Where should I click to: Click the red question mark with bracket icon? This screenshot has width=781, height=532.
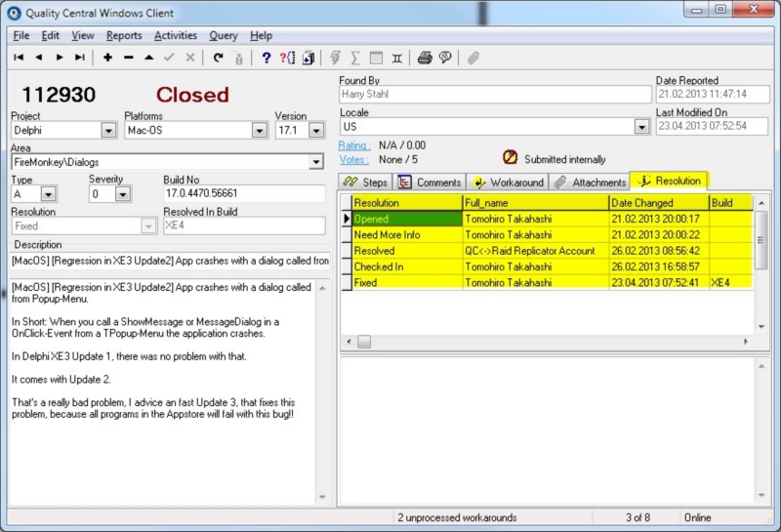[x=287, y=58]
